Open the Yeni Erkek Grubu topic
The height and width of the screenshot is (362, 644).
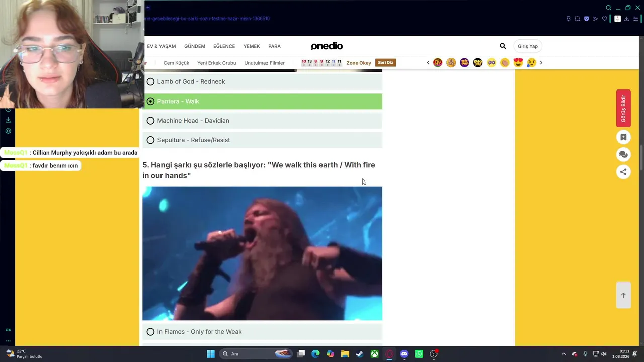pos(216,63)
